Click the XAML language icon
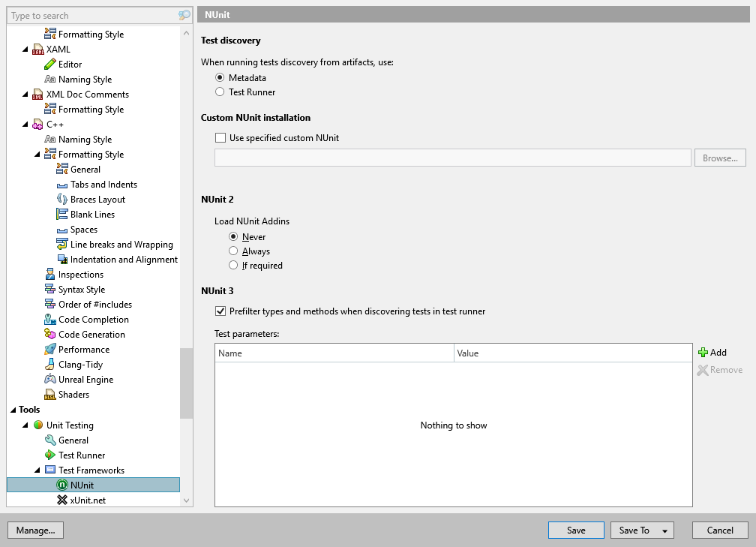This screenshot has height=547, width=756. click(37, 50)
